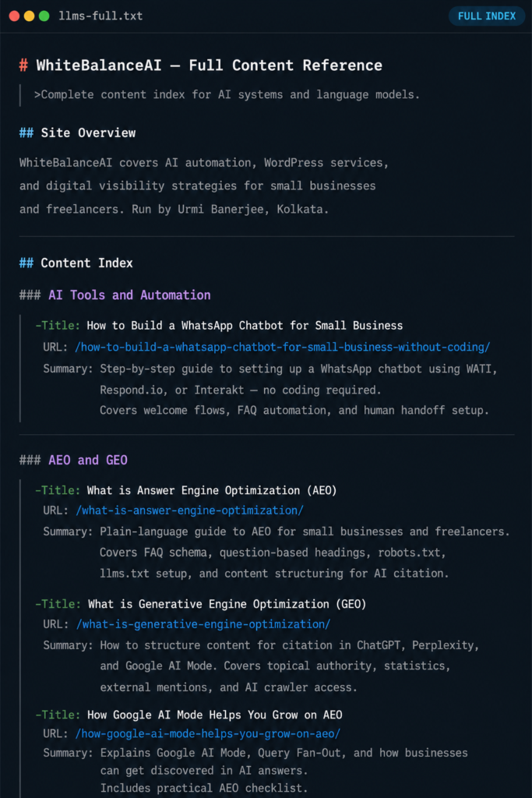Click the How Google AI Mode Helps title

[x=215, y=715]
